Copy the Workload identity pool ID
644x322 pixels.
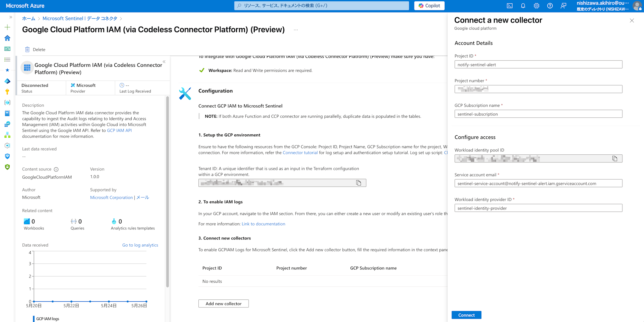point(615,159)
